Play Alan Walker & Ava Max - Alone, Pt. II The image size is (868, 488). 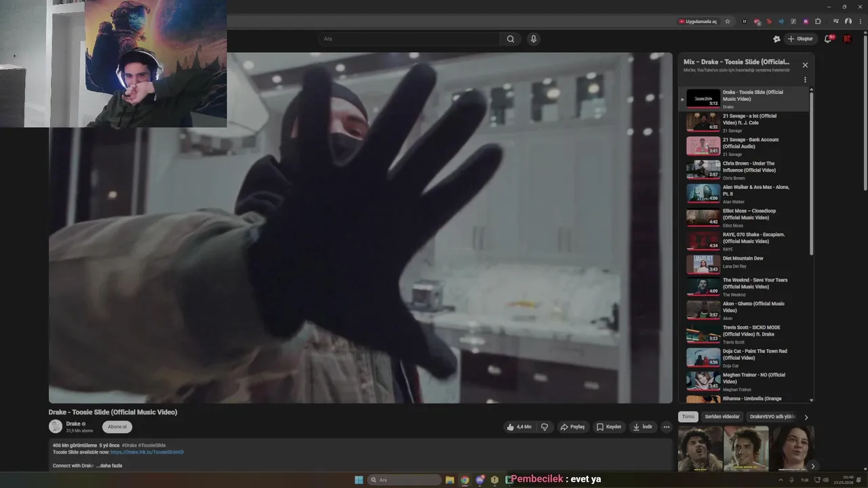tap(744, 194)
